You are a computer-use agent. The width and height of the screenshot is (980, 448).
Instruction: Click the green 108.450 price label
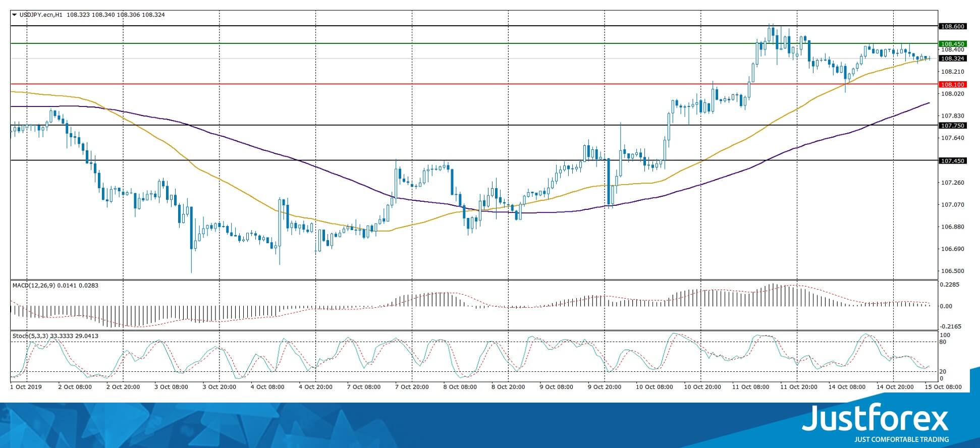[x=952, y=44]
